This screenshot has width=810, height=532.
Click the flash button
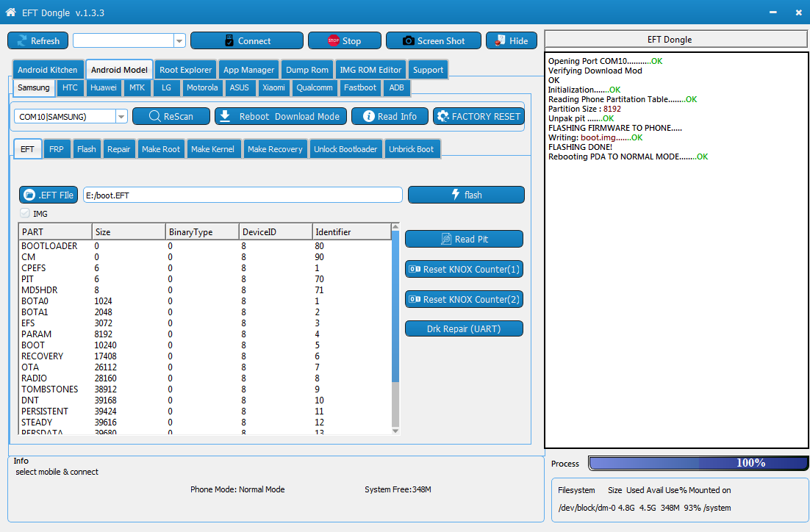point(466,195)
